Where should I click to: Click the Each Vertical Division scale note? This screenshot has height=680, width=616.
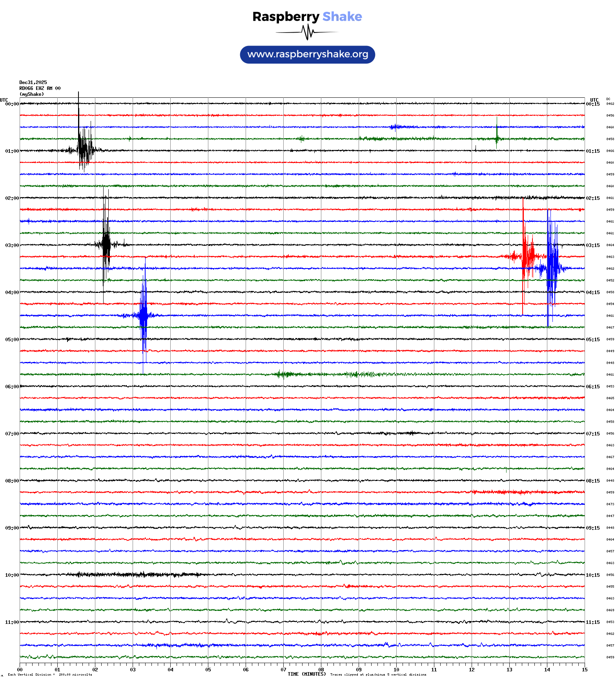[50, 675]
